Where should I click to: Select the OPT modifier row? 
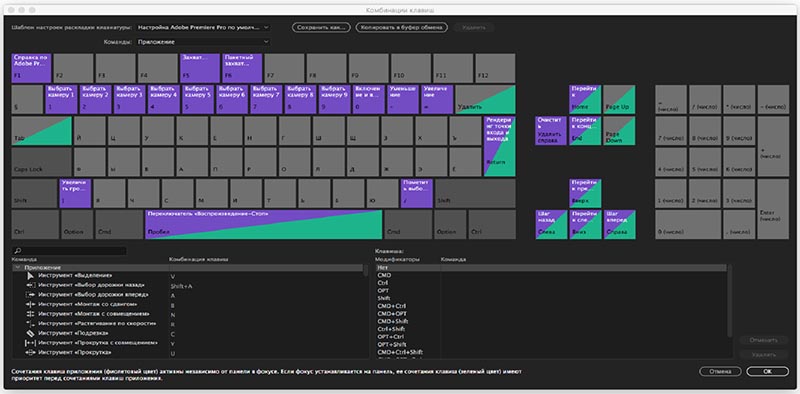point(551,290)
